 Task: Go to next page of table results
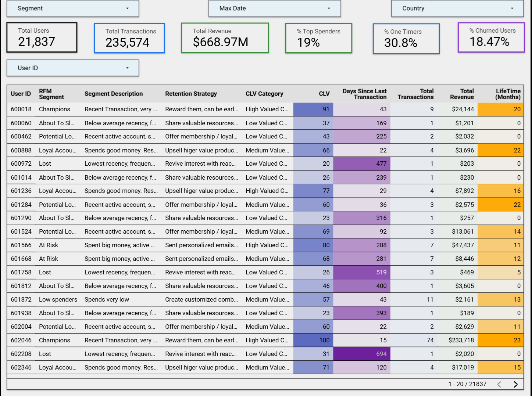pos(515,384)
